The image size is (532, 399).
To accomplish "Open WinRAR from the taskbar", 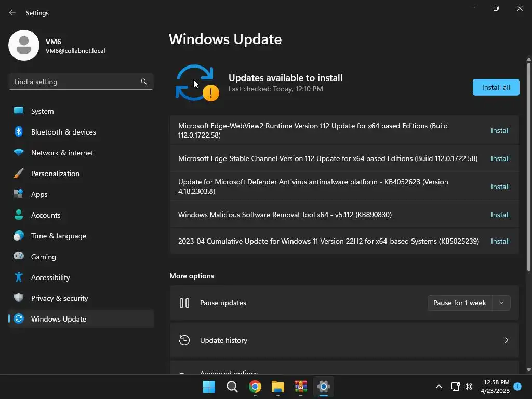I will (301, 387).
